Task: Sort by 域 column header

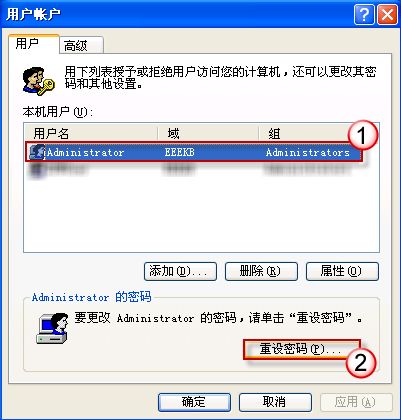Action: tap(208, 134)
